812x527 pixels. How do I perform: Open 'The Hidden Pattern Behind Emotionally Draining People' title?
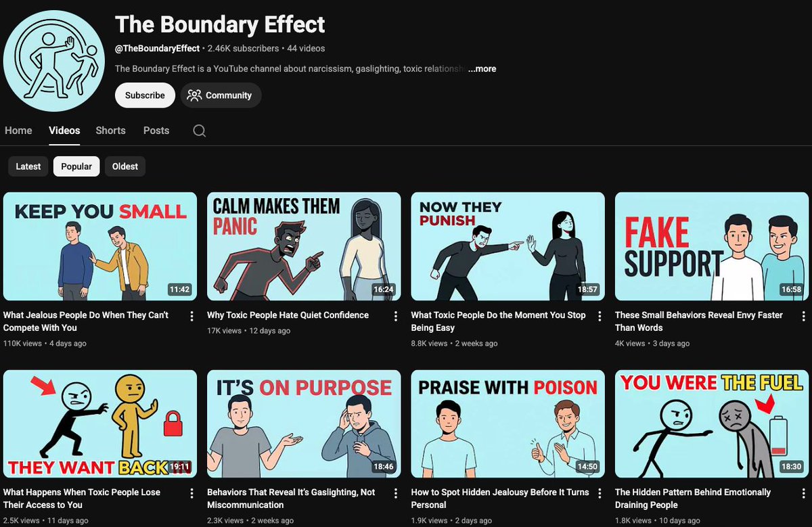coord(693,499)
